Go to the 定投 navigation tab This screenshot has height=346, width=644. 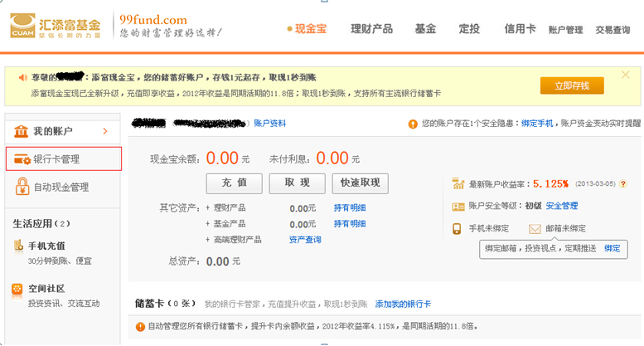coord(469,28)
